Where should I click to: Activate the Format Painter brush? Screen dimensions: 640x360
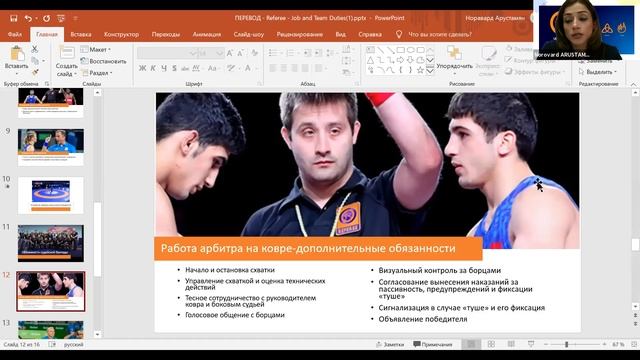coord(35,72)
